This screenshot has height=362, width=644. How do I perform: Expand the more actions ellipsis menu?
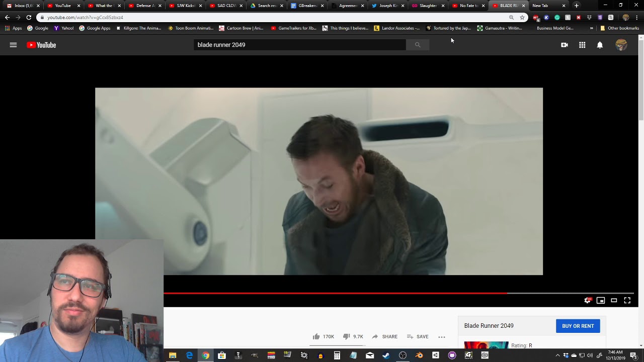[442, 337]
